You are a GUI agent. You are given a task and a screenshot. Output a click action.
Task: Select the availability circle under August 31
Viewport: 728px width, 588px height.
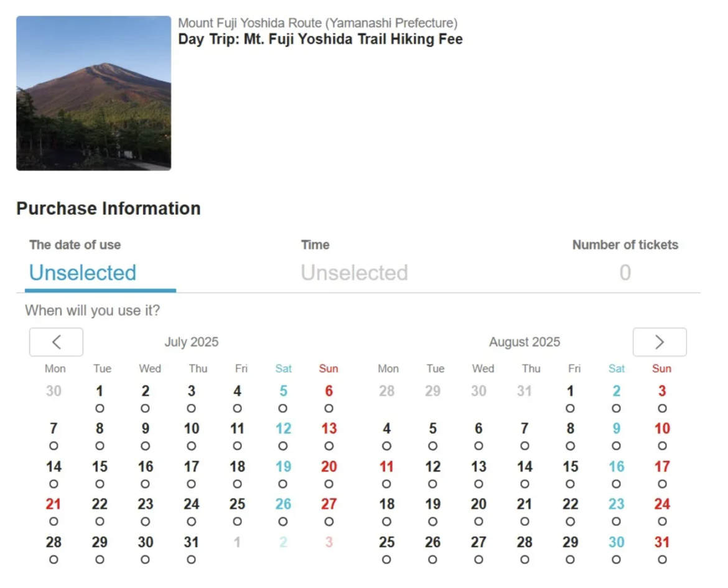click(661, 559)
